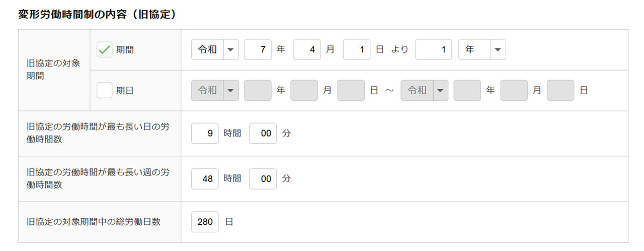The image size is (644, 251).
Task: Check the 期日 checkbox
Action: click(x=104, y=91)
